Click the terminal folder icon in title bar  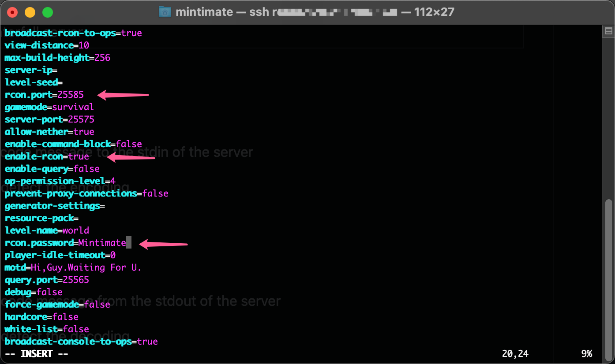pyautogui.click(x=165, y=11)
